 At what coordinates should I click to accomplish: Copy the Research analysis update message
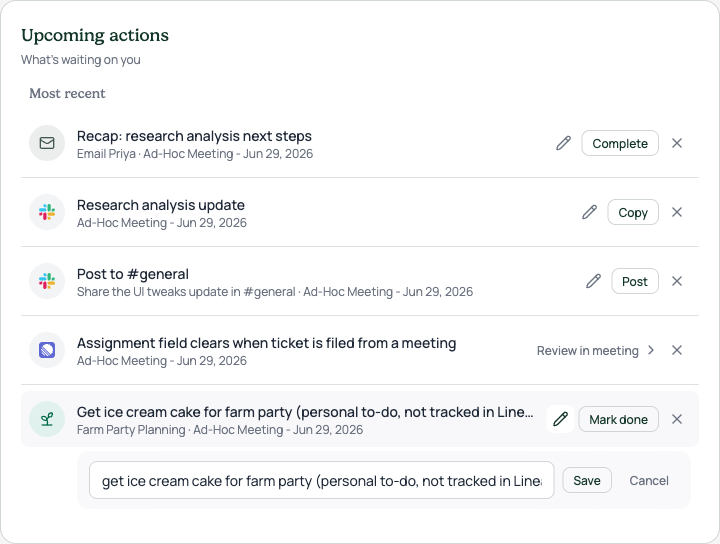click(x=633, y=212)
